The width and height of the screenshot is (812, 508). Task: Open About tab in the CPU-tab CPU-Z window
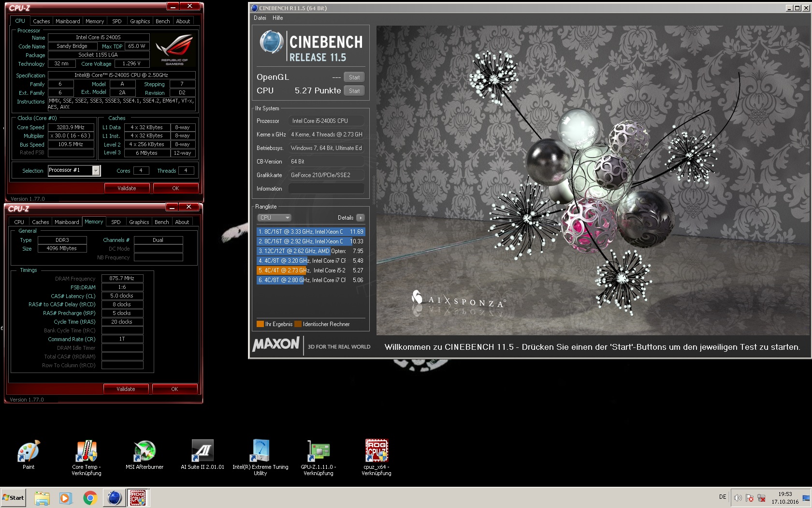tap(183, 21)
